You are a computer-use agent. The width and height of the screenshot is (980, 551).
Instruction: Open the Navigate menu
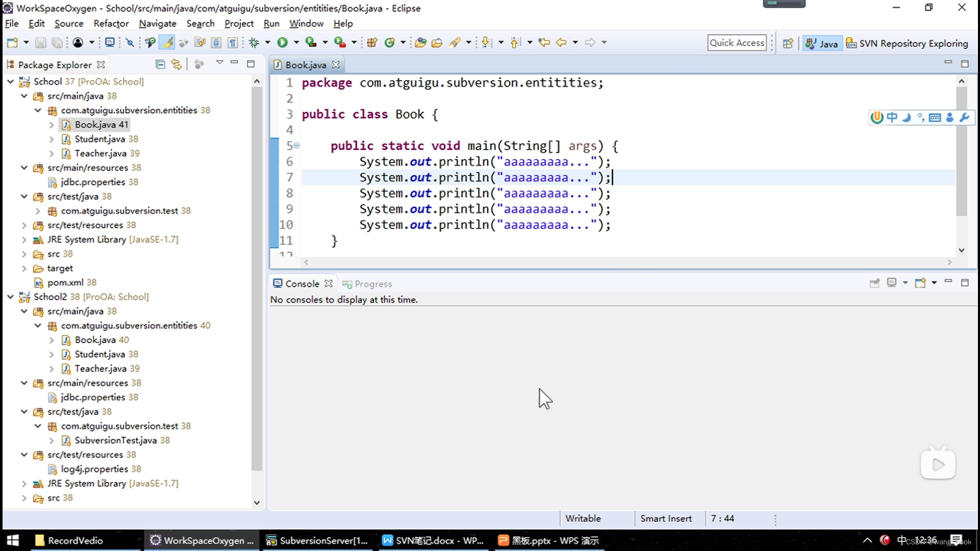point(157,23)
